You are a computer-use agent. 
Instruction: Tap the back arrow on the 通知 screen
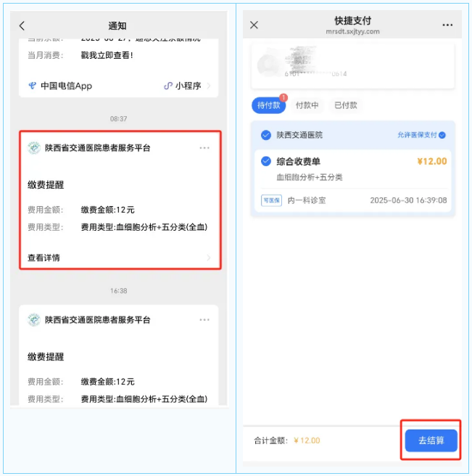click(x=22, y=26)
